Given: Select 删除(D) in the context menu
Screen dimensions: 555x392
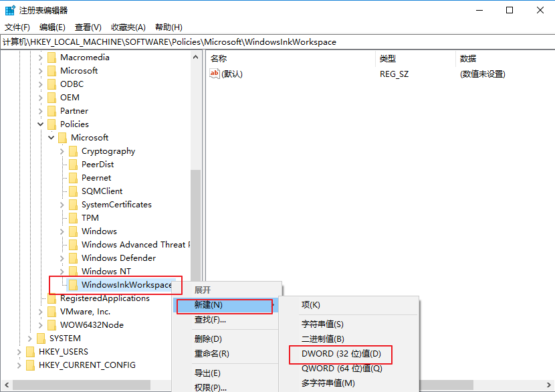Looking at the screenshot, I should pos(208,338).
